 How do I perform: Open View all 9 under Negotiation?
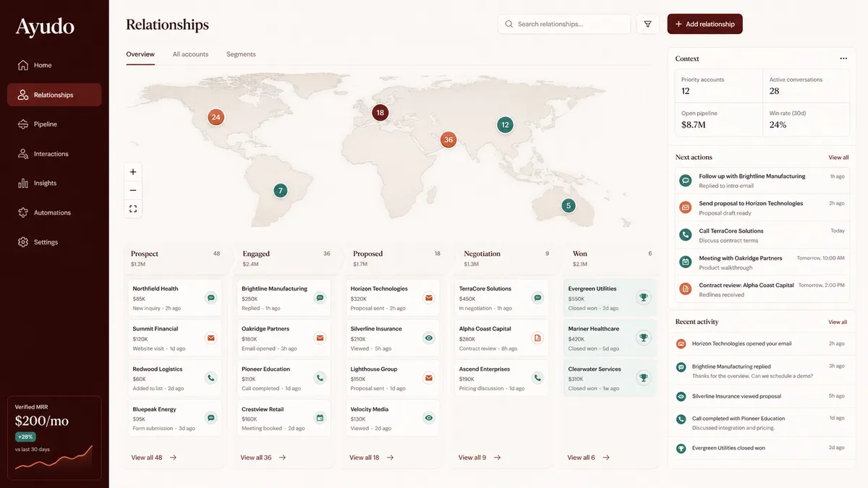(x=480, y=458)
